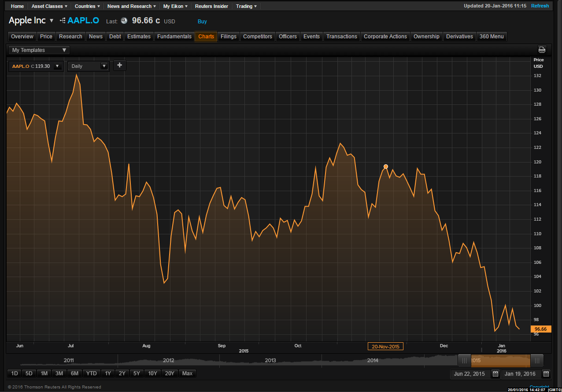This screenshot has width=562, height=392.
Task: Set chart range to 5D
Action: [x=29, y=374]
